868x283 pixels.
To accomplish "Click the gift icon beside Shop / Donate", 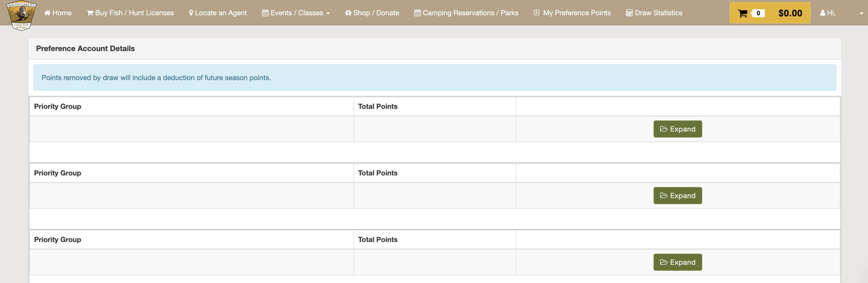I will pyautogui.click(x=348, y=13).
